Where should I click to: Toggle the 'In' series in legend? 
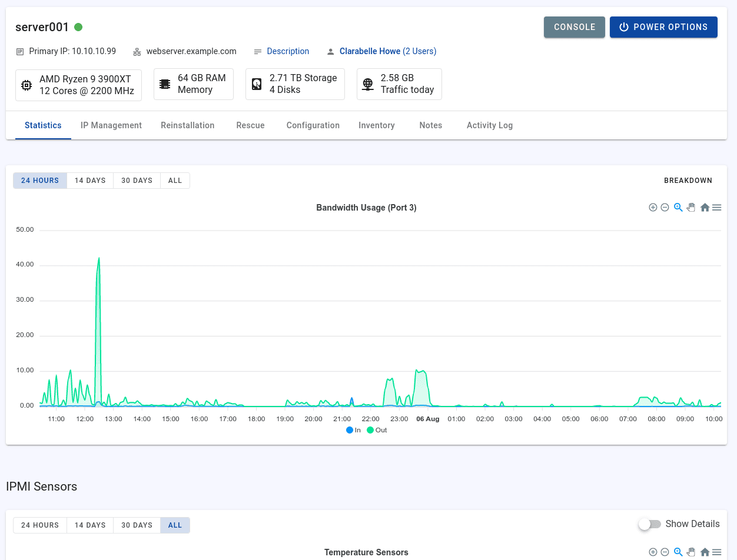click(354, 430)
